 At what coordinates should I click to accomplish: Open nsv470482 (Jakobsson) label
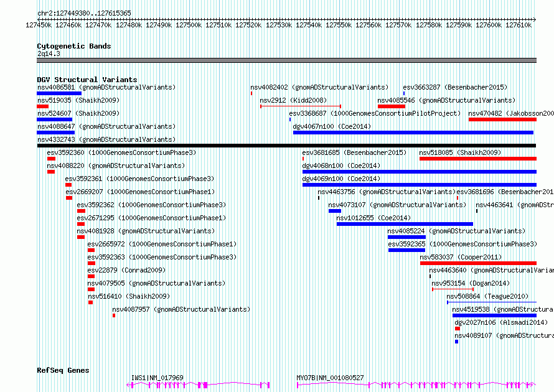point(511,113)
